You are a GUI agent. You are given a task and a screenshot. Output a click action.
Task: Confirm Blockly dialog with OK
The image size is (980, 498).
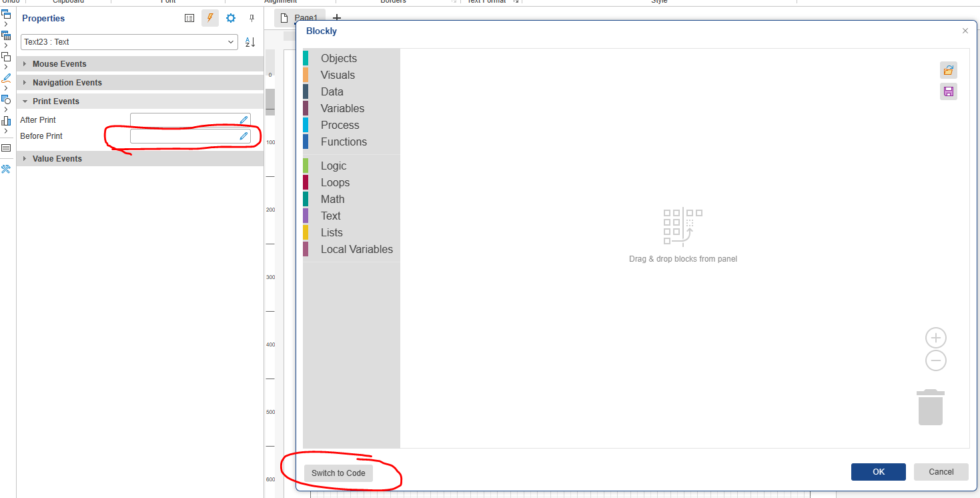pos(879,472)
